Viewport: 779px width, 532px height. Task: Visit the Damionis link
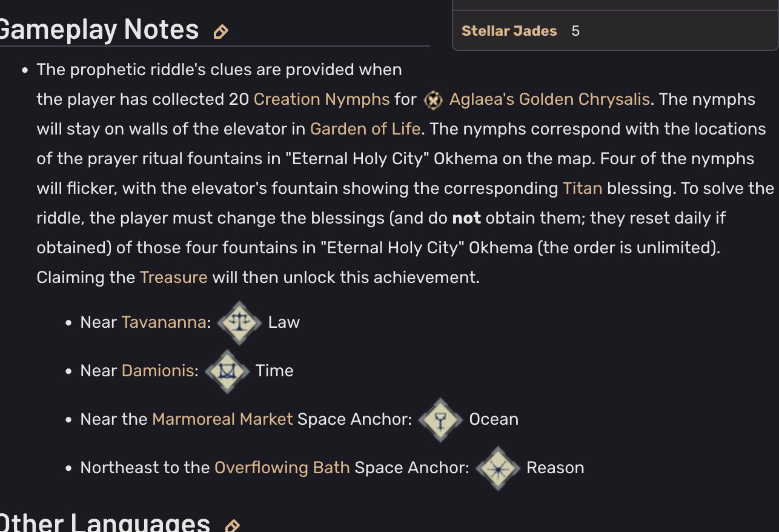(157, 370)
